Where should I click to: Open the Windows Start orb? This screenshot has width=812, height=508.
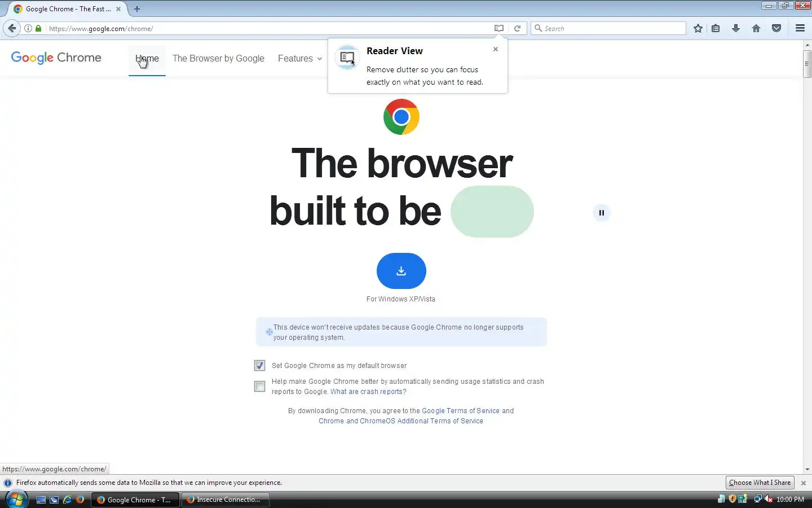(x=16, y=500)
